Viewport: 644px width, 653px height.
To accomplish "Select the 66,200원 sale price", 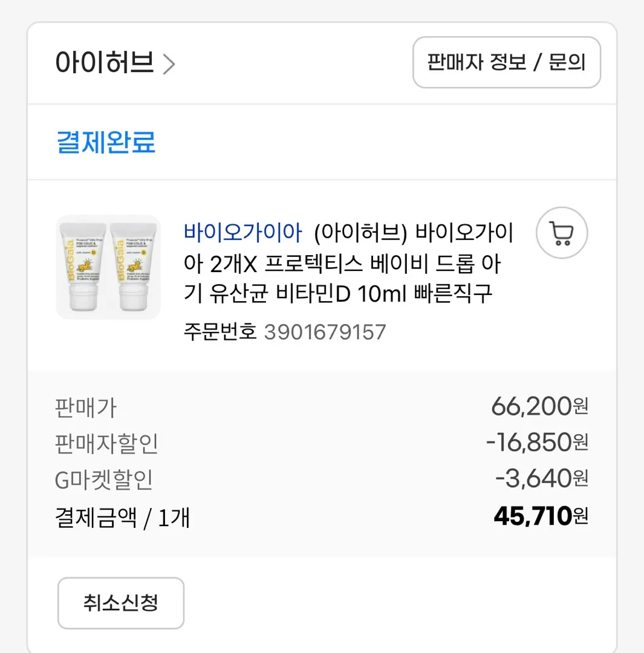I will point(539,406).
